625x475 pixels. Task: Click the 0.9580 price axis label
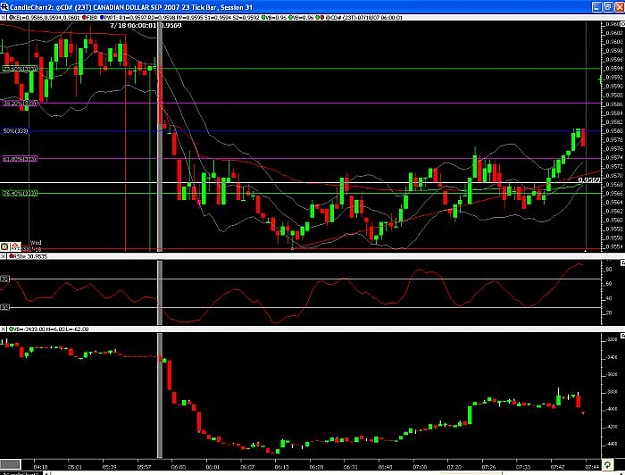pyautogui.click(x=614, y=131)
